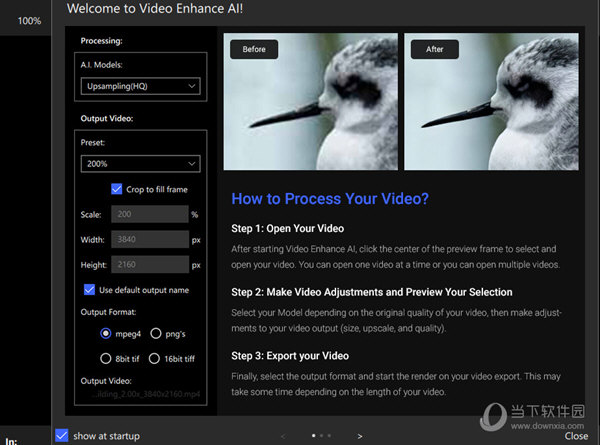
Task: Click the After label badge
Action: [435, 49]
